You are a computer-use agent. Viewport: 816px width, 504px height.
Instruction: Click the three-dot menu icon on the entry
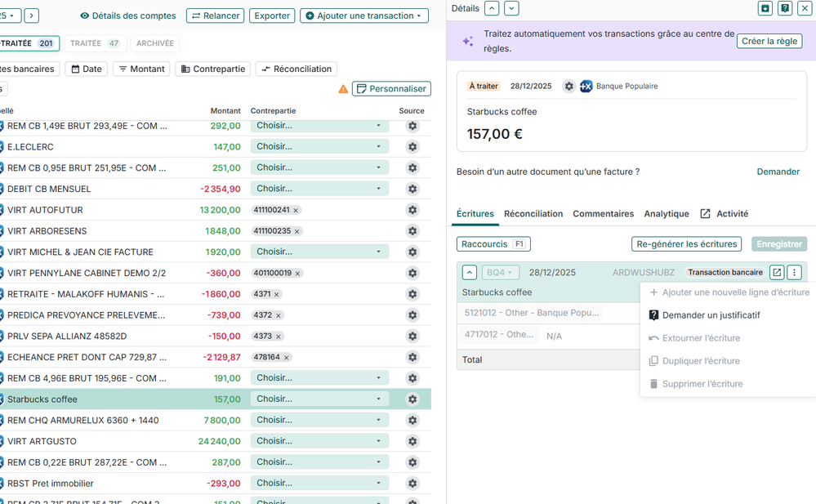pos(794,273)
